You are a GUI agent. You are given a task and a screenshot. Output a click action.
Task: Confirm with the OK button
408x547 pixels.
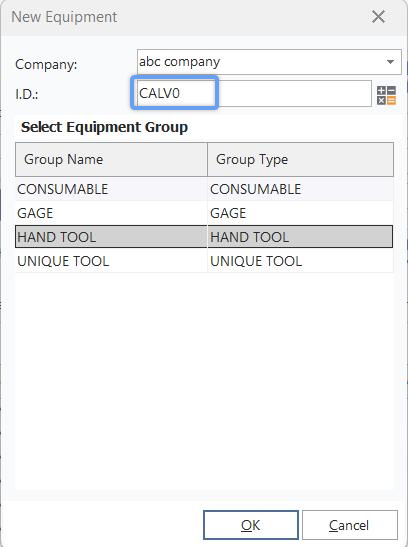251,525
